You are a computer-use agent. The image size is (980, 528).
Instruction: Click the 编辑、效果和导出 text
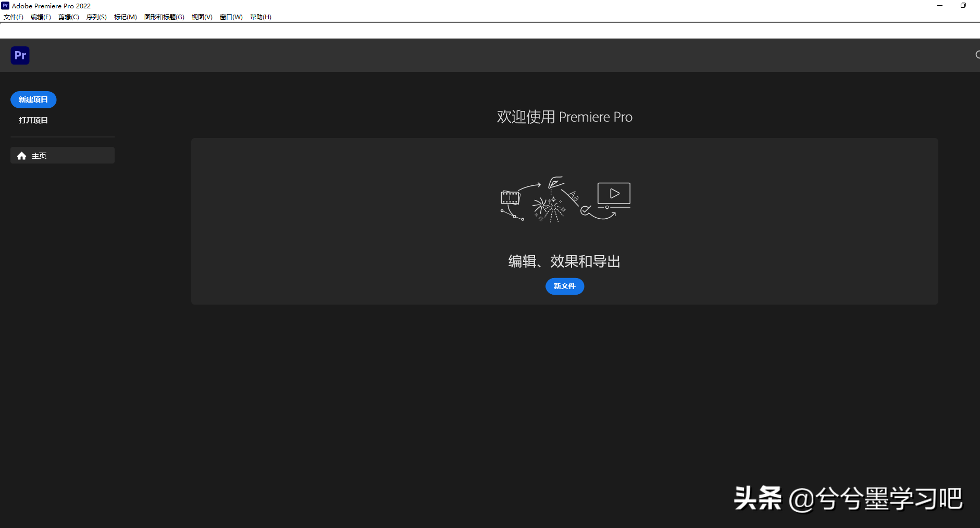[565, 261]
